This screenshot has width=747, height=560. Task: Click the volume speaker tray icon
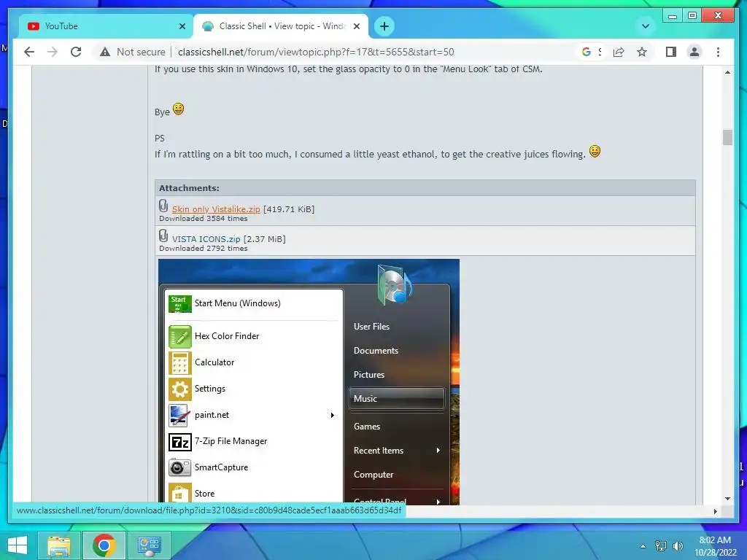click(x=678, y=545)
